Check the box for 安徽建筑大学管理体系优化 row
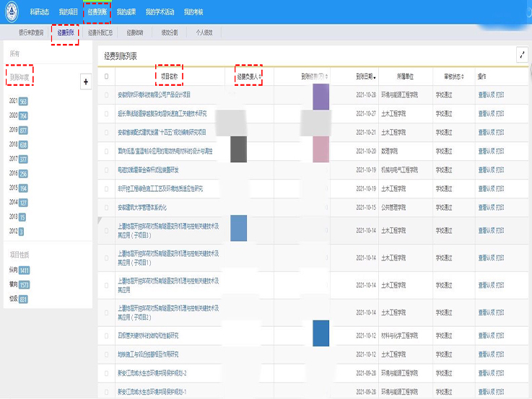The width and height of the screenshot is (532, 399). point(107,207)
